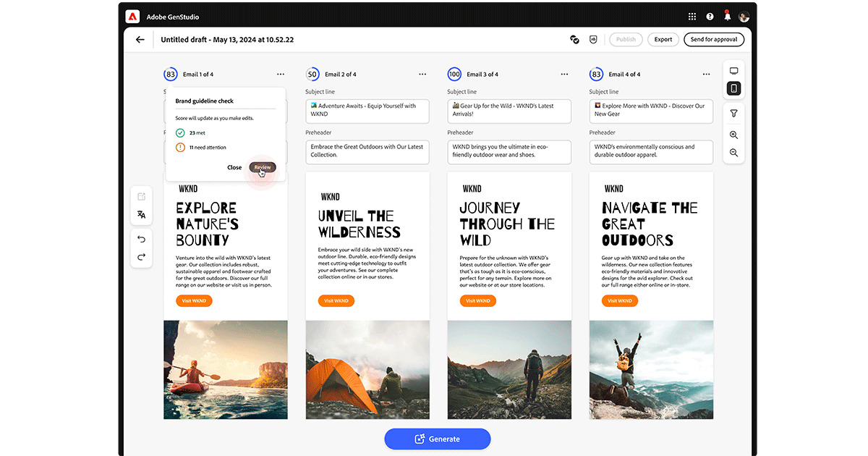Click the redo arrow icon
Image resolution: width=868 pixels, height=456 pixels.
[x=142, y=256]
